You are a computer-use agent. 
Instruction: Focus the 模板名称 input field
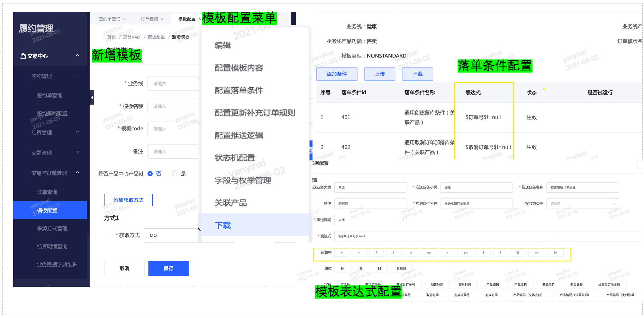tap(173, 106)
